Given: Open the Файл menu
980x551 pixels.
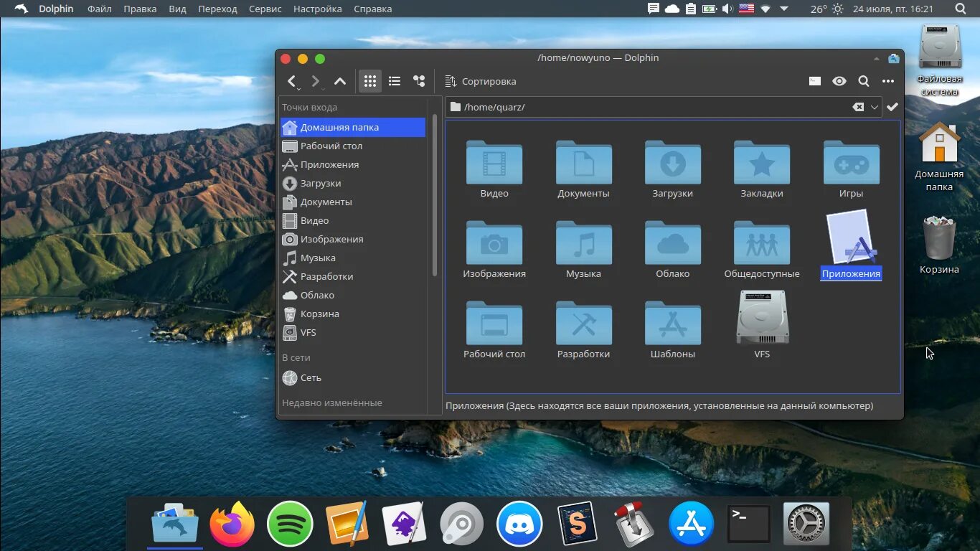Looking at the screenshot, I should pyautogui.click(x=99, y=9).
